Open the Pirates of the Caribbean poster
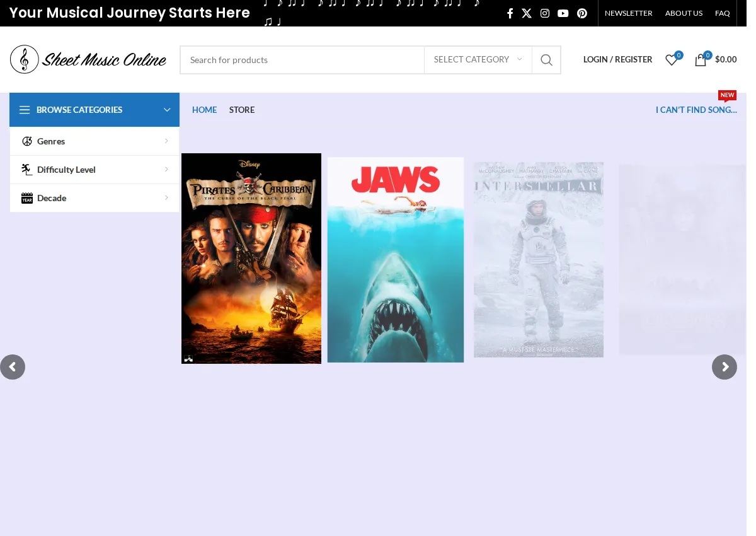The width and height of the screenshot is (756, 536). pyautogui.click(x=251, y=259)
